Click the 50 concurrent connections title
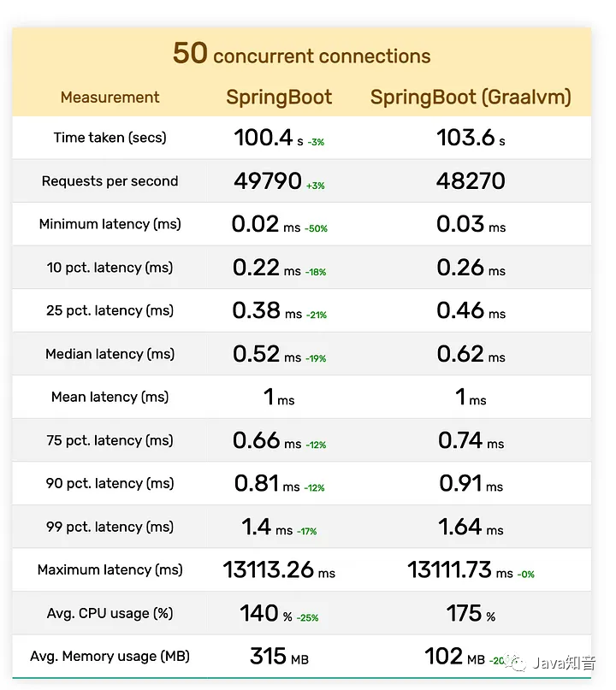Image resolution: width=616 pixels, height=690 pixels. [x=302, y=54]
